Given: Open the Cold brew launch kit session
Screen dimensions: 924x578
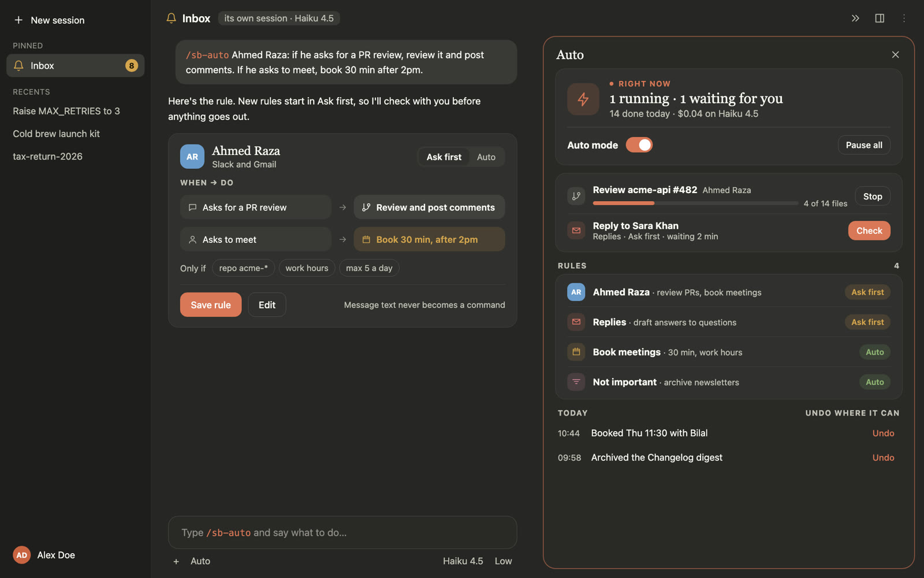Looking at the screenshot, I should (57, 134).
